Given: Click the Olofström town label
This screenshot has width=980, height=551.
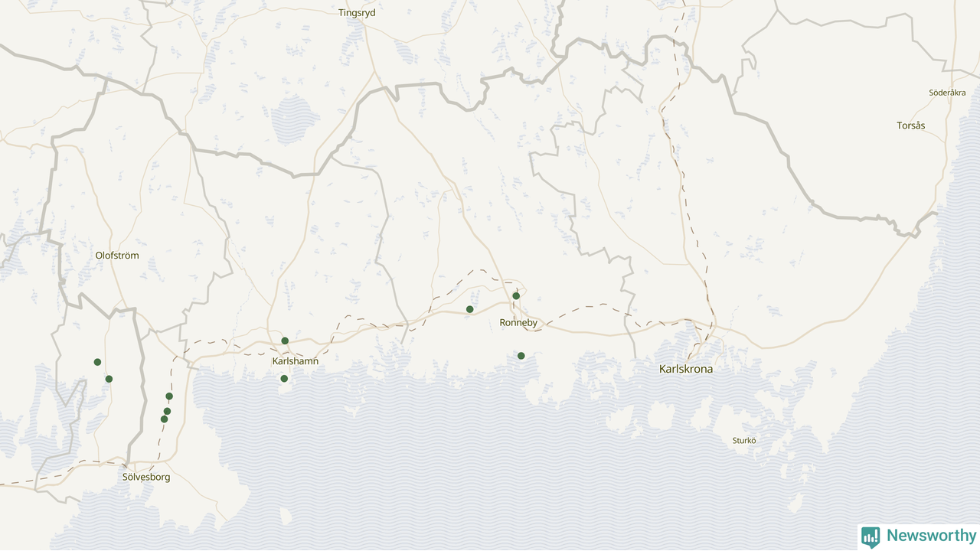Looking at the screenshot, I should click(117, 256).
